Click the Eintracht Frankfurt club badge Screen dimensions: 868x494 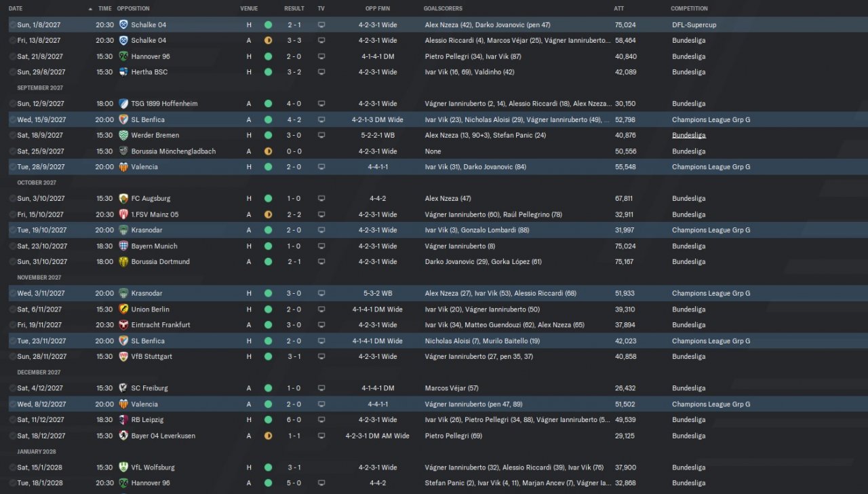click(x=123, y=325)
